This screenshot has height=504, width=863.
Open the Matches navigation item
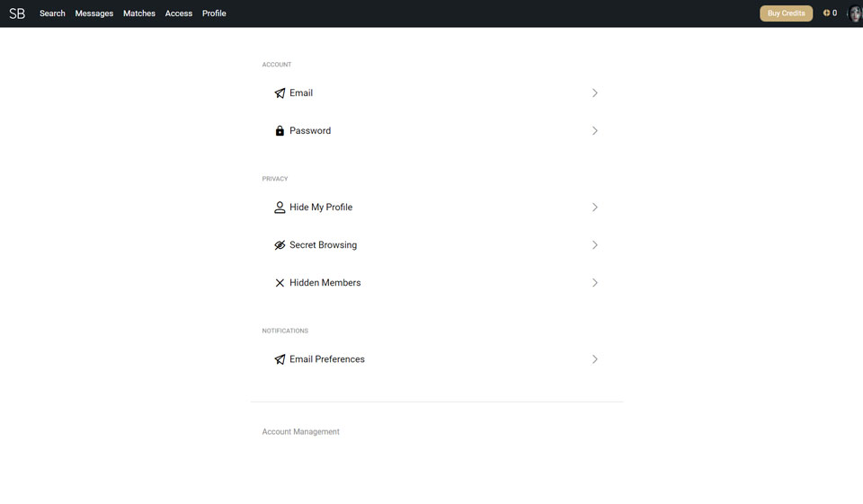tap(139, 13)
